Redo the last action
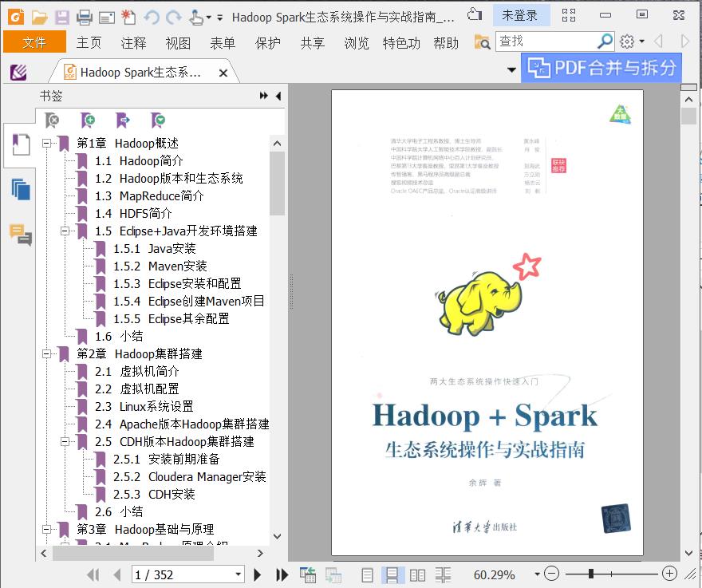Screen dimensions: 702x588 174,18
